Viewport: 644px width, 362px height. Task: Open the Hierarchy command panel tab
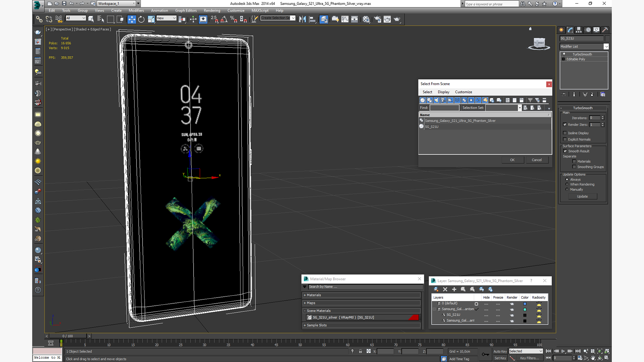[579, 30]
